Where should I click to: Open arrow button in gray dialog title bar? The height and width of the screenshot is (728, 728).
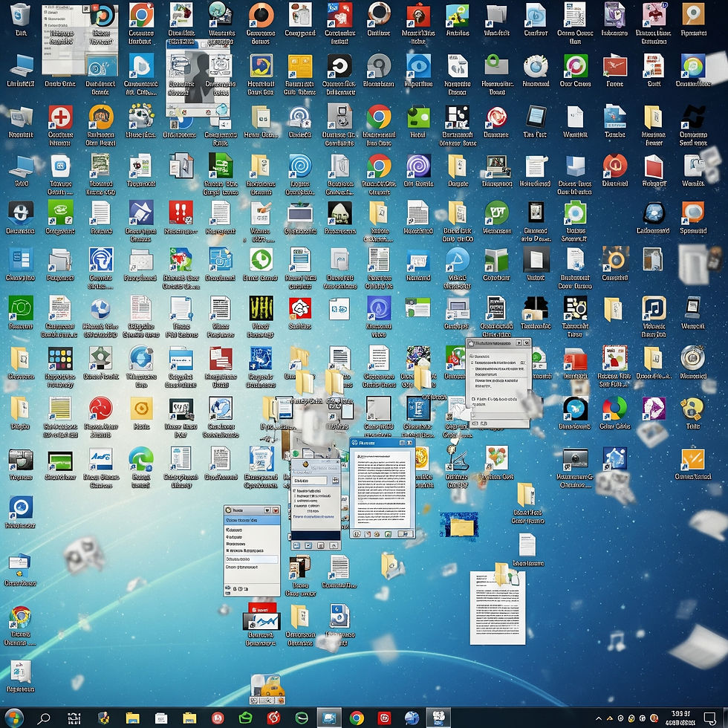519,342
